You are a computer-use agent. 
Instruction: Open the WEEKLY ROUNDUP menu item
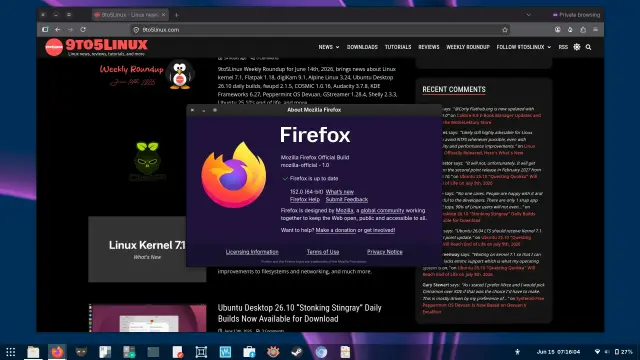coord(468,47)
